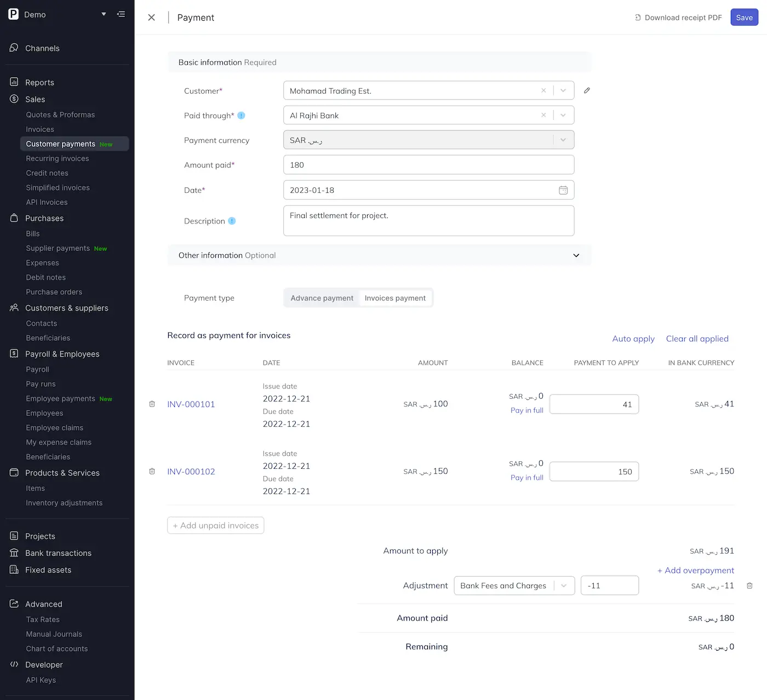The height and width of the screenshot is (700, 767).
Task: Navigate to Recurring invoices in the sidebar
Action: [57, 158]
